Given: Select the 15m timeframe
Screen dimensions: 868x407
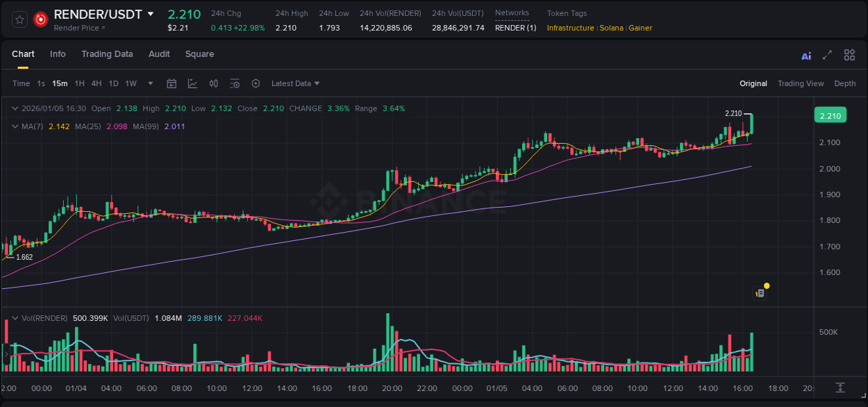Looking at the screenshot, I should pyautogui.click(x=60, y=83).
